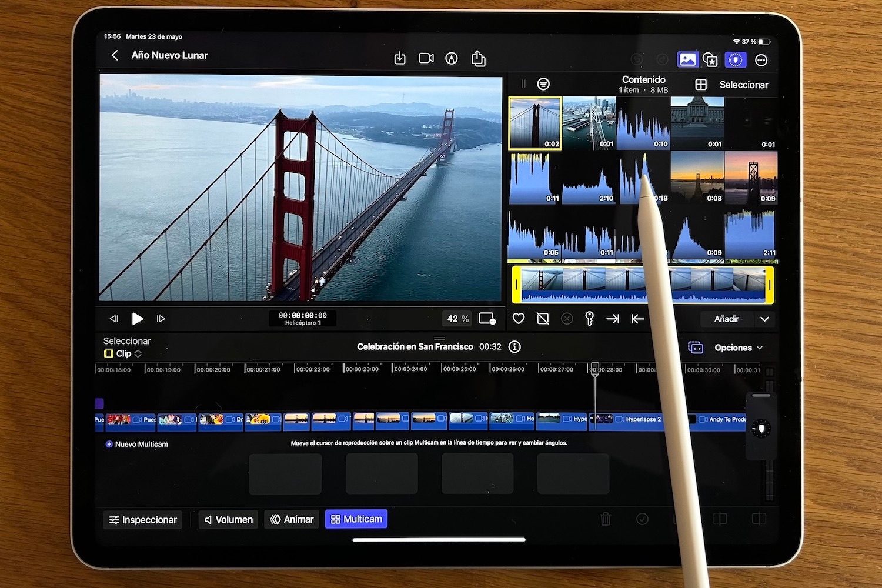Open the Clip selection mode picker
Viewport: 882px width, 588px height.
tap(123, 353)
